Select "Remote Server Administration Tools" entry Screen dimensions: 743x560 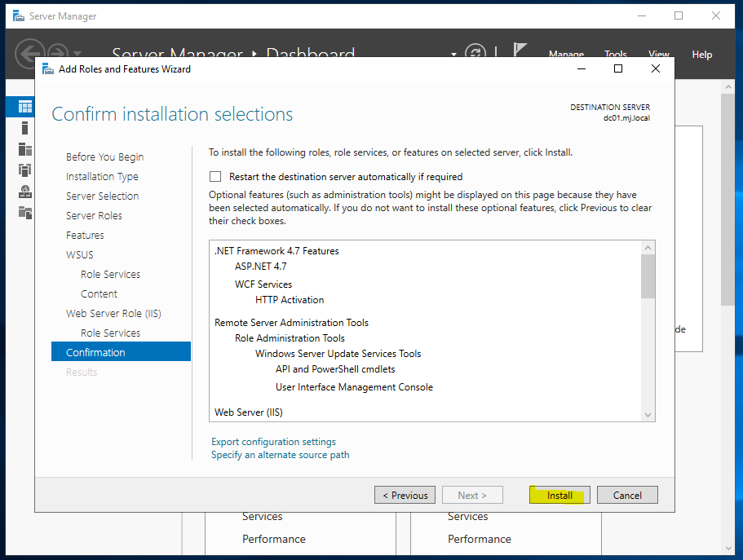(x=291, y=323)
